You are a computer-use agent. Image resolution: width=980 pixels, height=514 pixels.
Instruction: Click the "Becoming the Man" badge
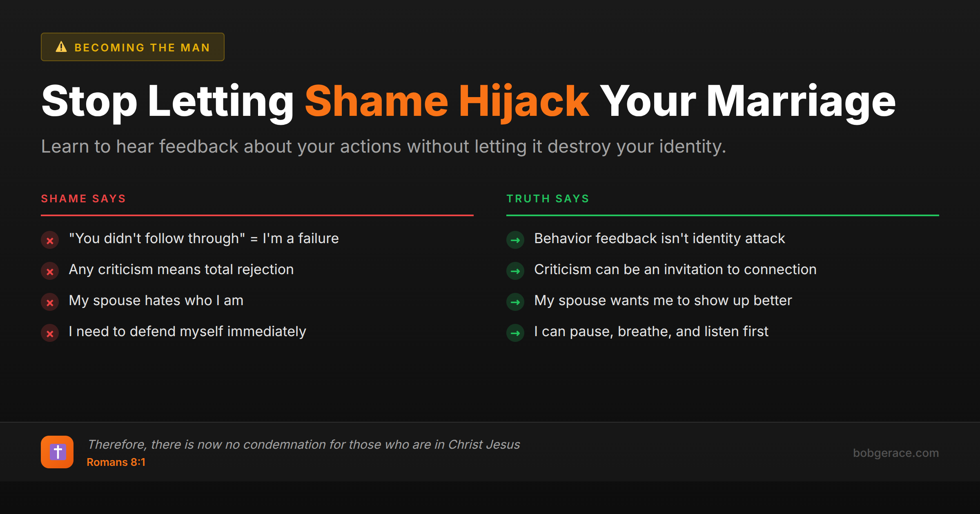[133, 47]
